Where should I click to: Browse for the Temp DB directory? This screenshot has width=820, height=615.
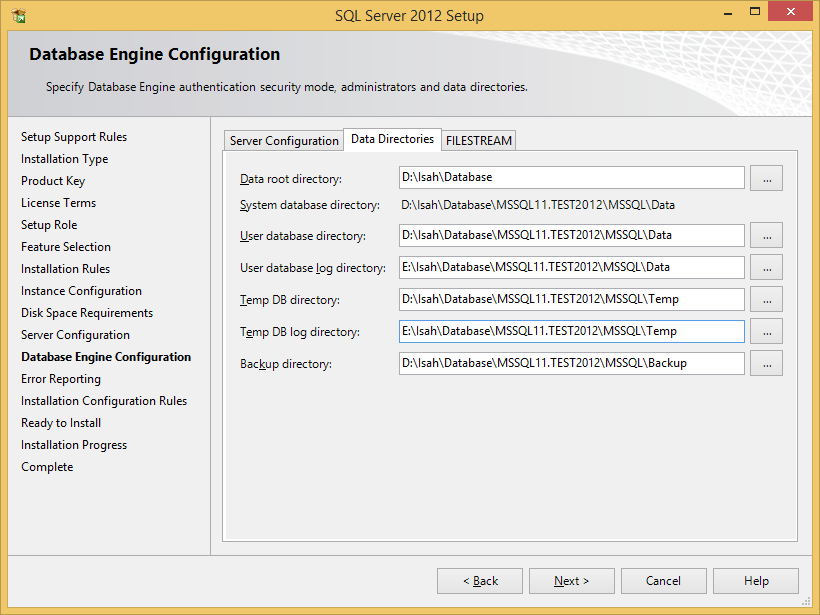[x=766, y=299]
